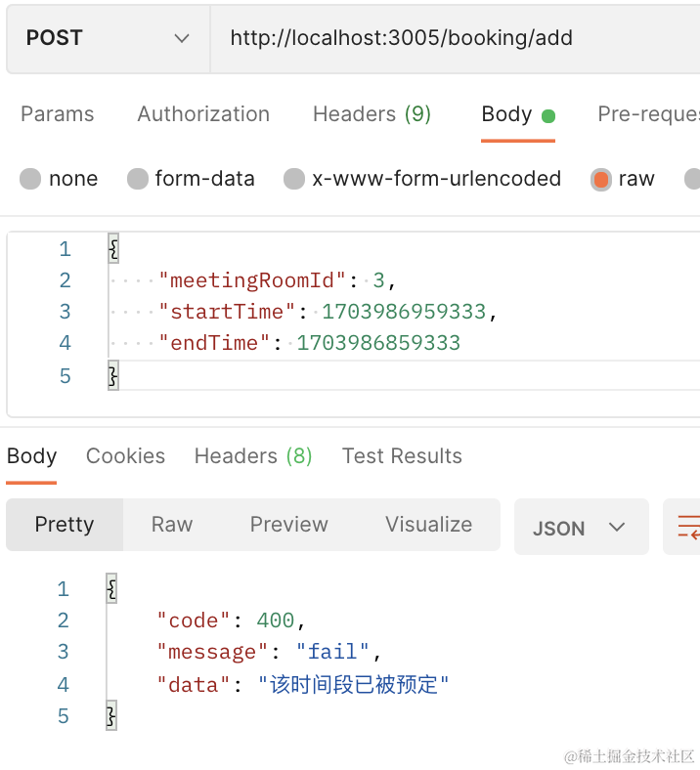
Task: Open request Headers (9) tab
Action: point(372,114)
